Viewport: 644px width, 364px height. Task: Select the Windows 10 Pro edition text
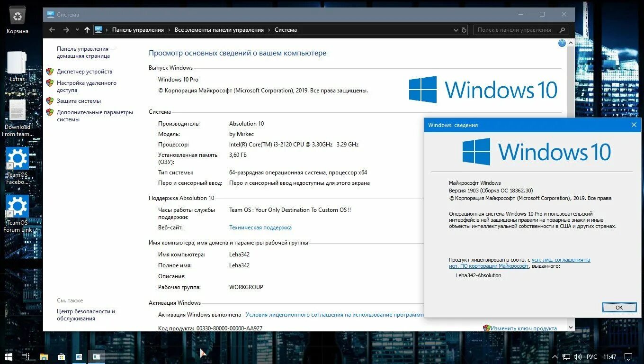[x=178, y=80]
